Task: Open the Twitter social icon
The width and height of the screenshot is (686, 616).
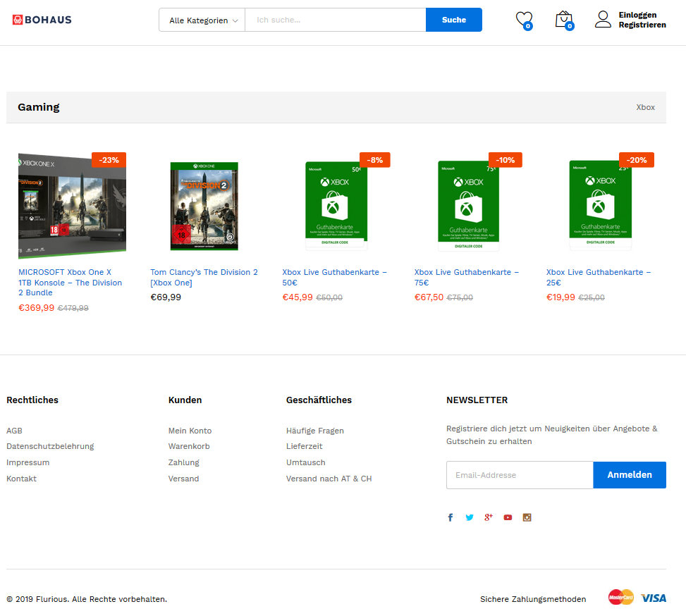Action: tap(470, 517)
